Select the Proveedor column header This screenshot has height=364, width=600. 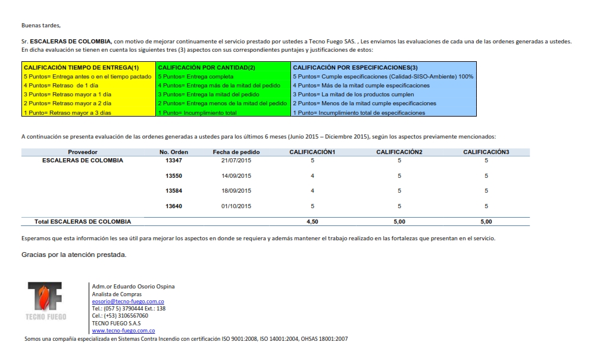tap(83, 152)
